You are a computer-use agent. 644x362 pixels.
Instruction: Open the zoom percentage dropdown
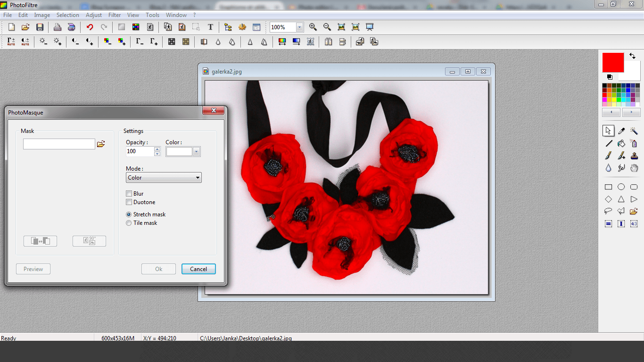point(299,27)
